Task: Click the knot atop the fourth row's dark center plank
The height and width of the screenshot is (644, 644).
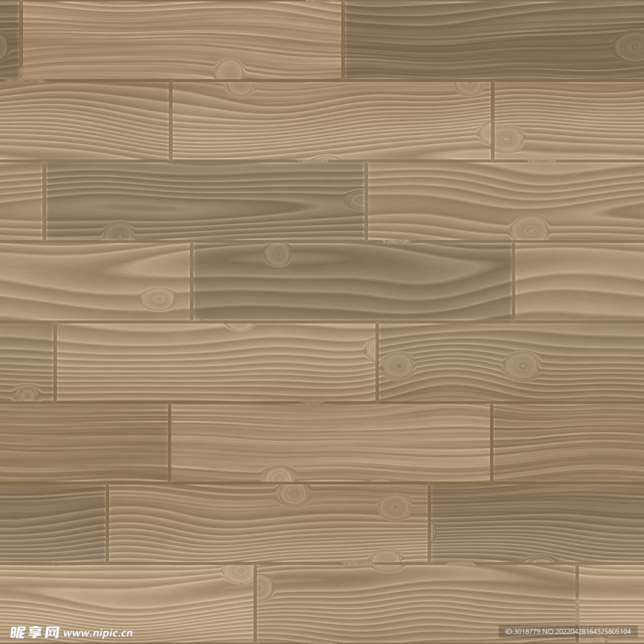Action: 277,255
